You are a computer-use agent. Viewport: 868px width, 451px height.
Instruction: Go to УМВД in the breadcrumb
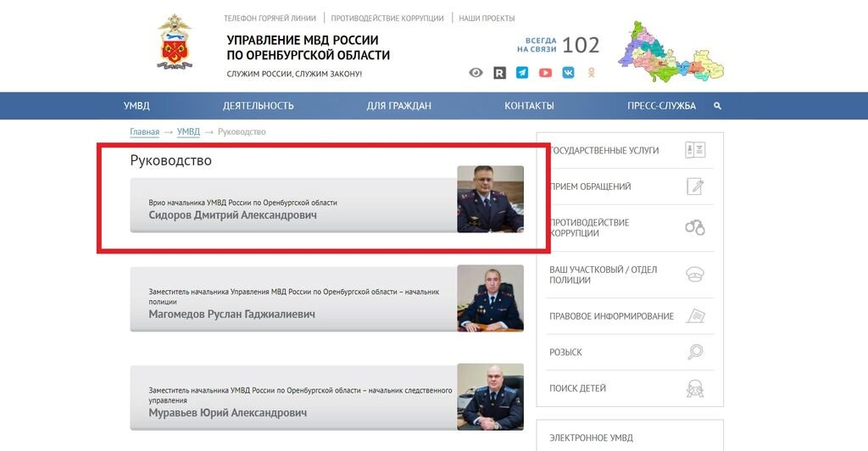click(x=188, y=131)
